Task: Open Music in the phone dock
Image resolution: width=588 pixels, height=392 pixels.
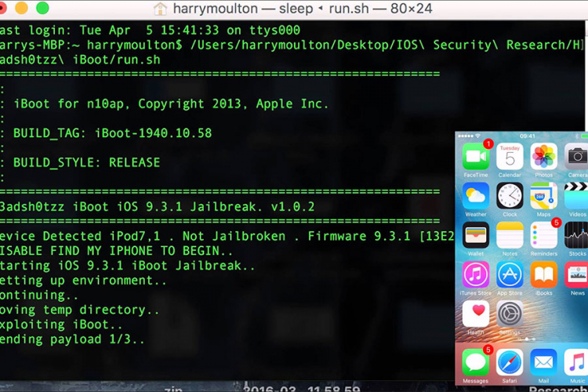Action: coord(576,362)
